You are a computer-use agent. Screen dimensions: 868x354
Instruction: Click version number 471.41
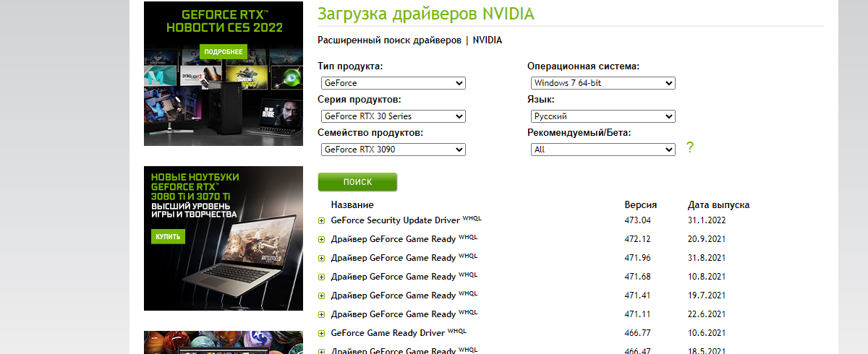[x=638, y=295]
